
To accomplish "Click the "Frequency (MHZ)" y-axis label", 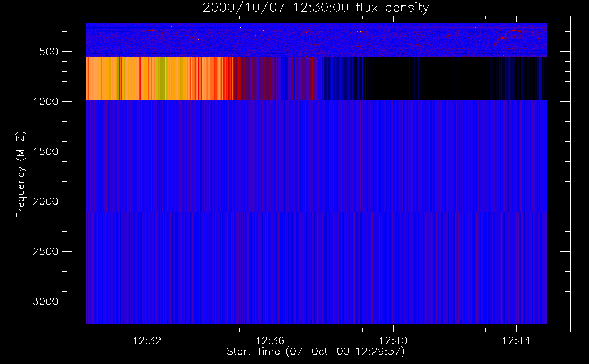I will pyautogui.click(x=21, y=175).
